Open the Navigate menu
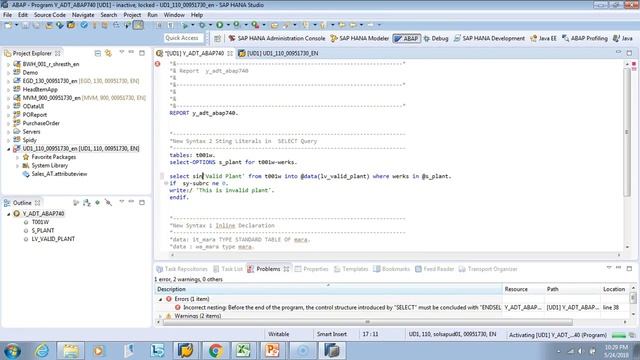 tap(83, 15)
